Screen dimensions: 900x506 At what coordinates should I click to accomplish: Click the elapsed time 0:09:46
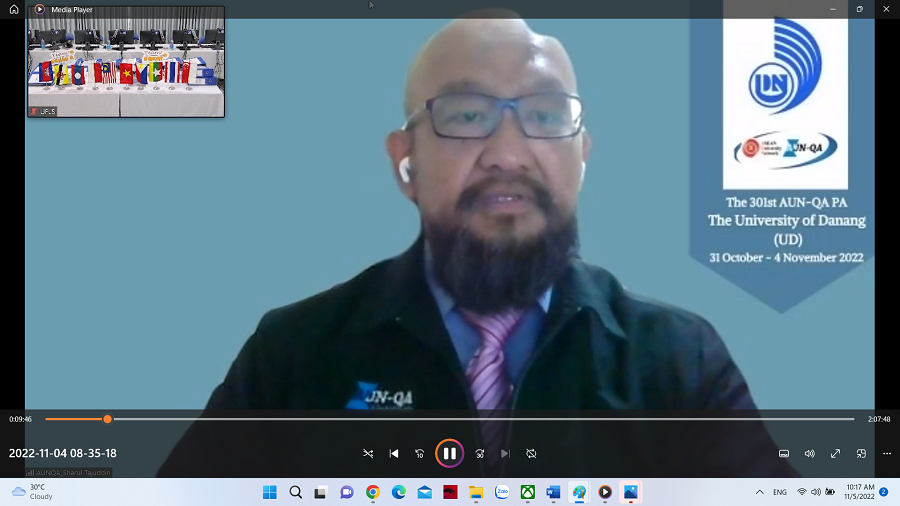[x=20, y=419]
